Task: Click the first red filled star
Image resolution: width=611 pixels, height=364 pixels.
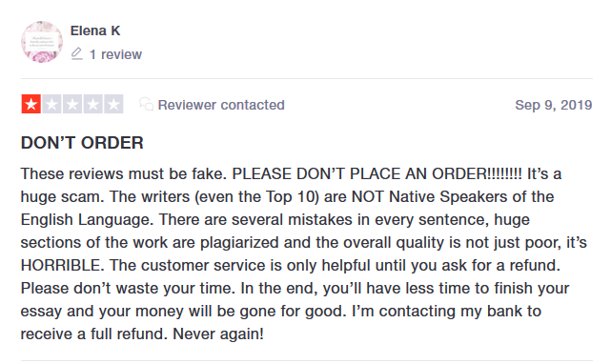Action: pyautogui.click(x=31, y=104)
